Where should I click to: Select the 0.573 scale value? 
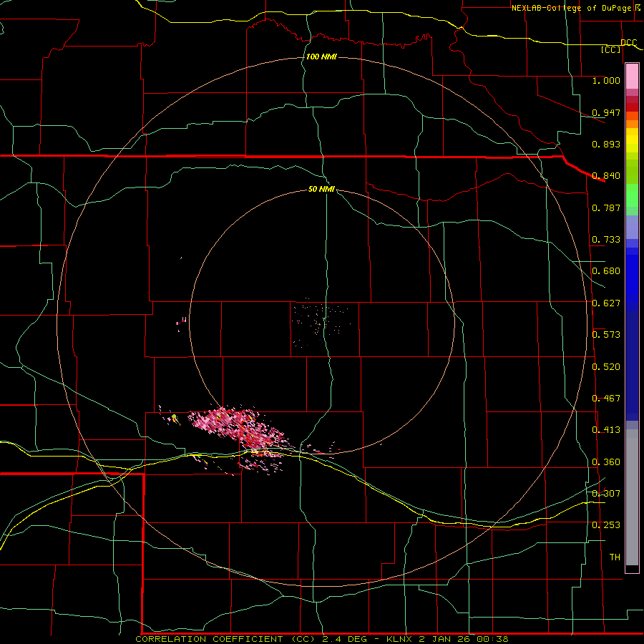coord(606,335)
